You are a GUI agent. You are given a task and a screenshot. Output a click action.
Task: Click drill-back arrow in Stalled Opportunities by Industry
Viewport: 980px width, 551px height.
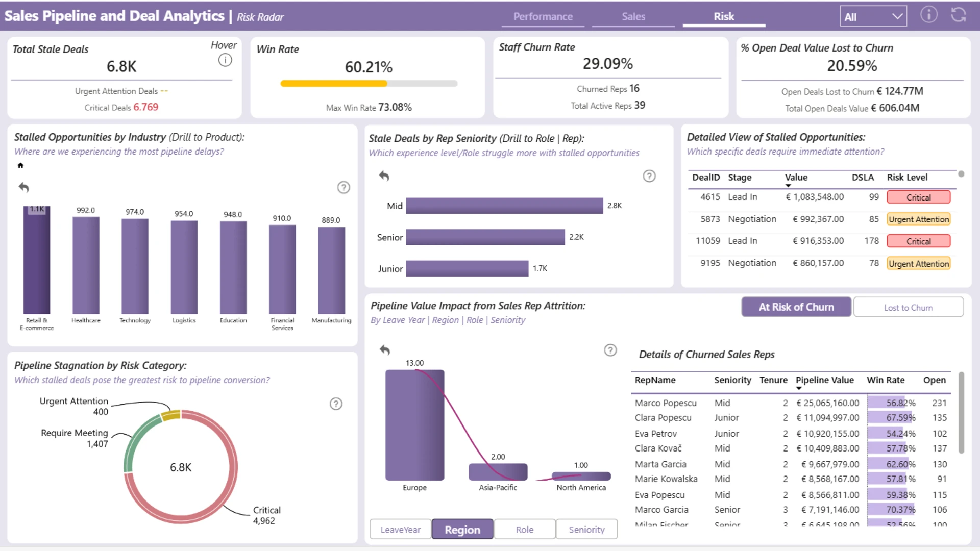click(x=23, y=187)
